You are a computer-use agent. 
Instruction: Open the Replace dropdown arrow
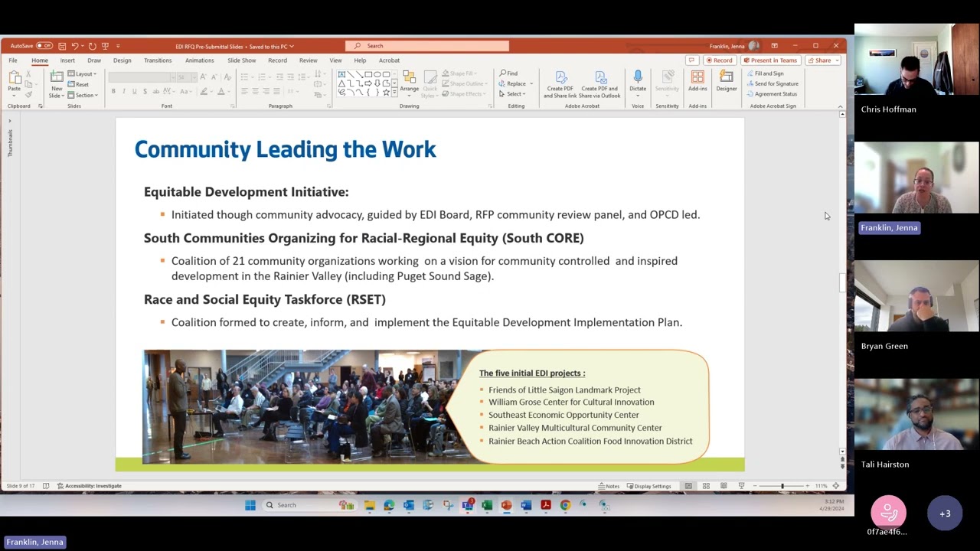pyautogui.click(x=530, y=83)
